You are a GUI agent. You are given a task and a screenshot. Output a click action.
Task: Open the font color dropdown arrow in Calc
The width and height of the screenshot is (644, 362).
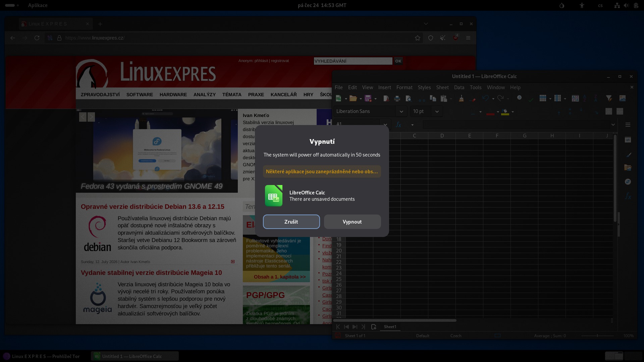pyautogui.click(x=498, y=112)
